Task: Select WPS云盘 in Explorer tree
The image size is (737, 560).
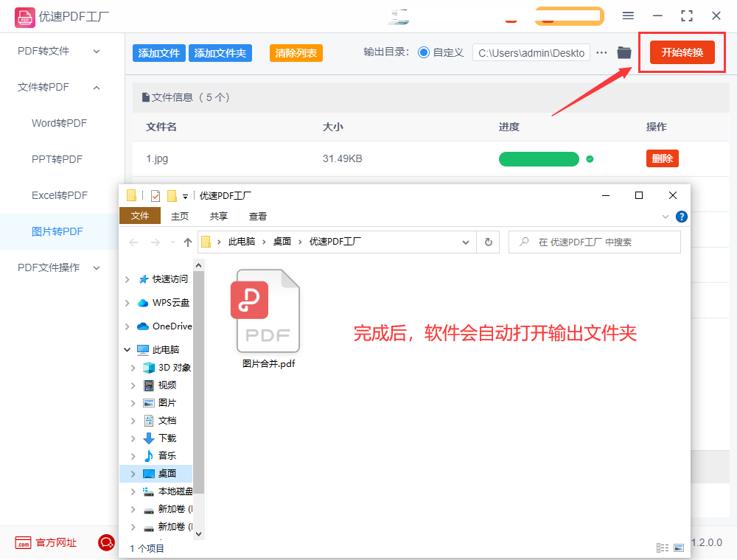Action: tap(163, 303)
